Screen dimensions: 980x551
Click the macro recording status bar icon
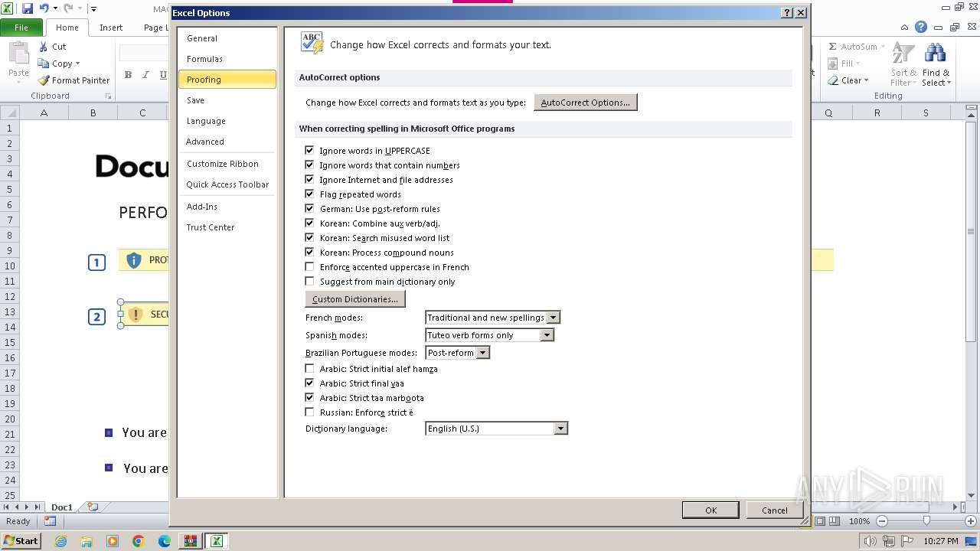[x=50, y=521]
